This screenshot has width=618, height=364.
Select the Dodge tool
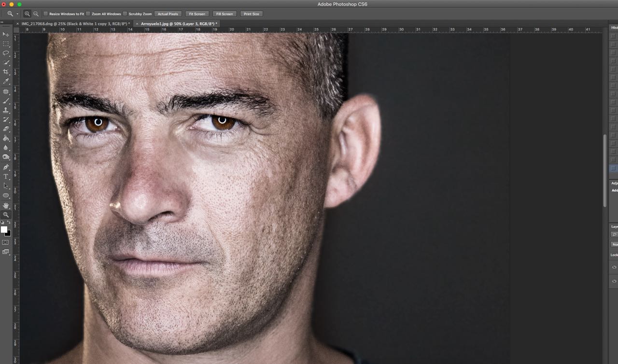(x=6, y=157)
